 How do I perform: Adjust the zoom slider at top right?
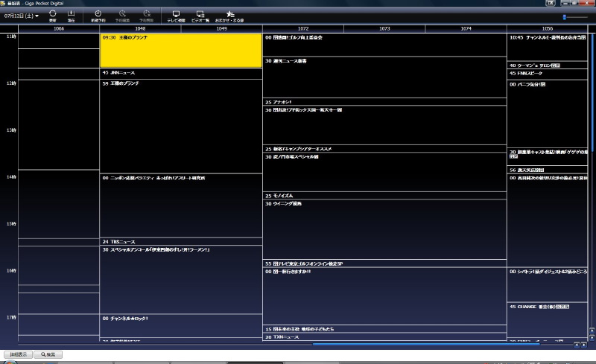click(x=565, y=16)
